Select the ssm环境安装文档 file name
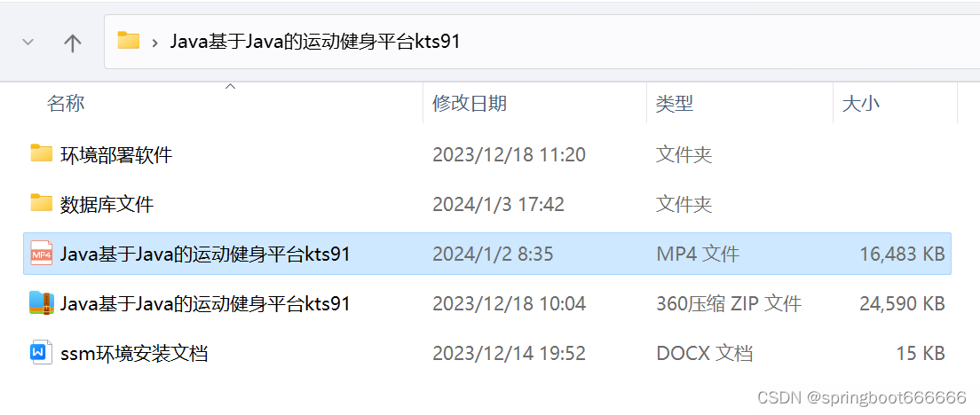Viewport: 980px width, 415px height. (x=134, y=354)
